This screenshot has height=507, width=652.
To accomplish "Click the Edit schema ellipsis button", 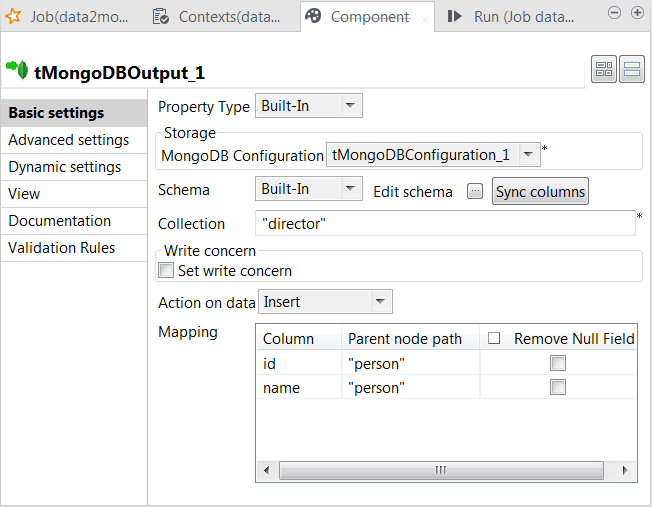I will click(475, 191).
